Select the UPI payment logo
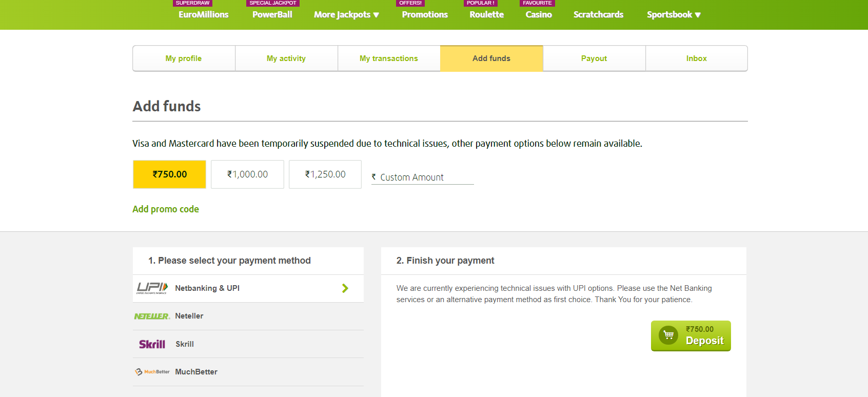 [151, 288]
